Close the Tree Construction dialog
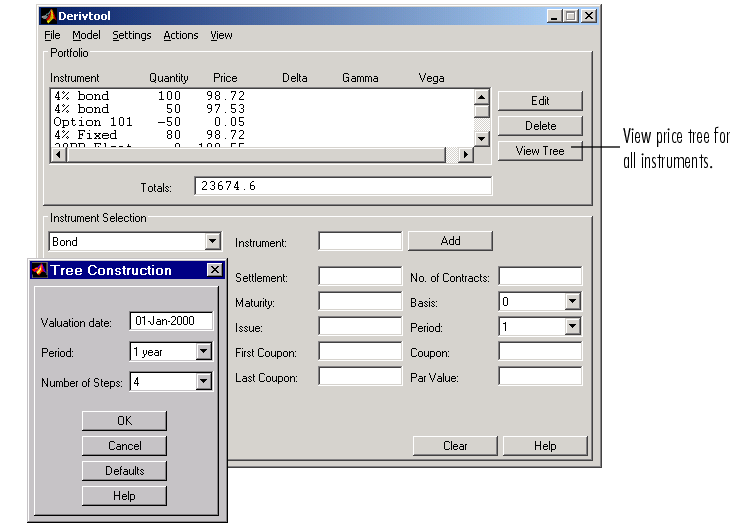 click(215, 269)
